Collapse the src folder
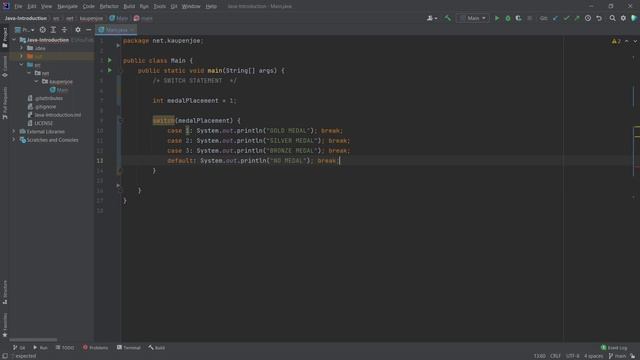 point(22,65)
